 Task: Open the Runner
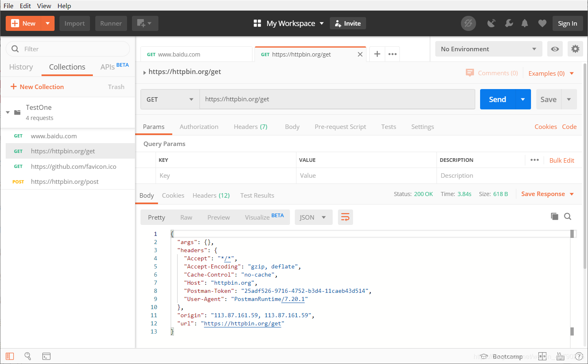(x=111, y=24)
